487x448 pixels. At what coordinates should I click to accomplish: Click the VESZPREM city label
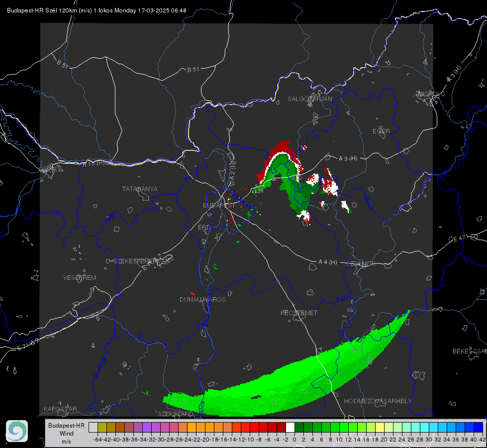80,277
